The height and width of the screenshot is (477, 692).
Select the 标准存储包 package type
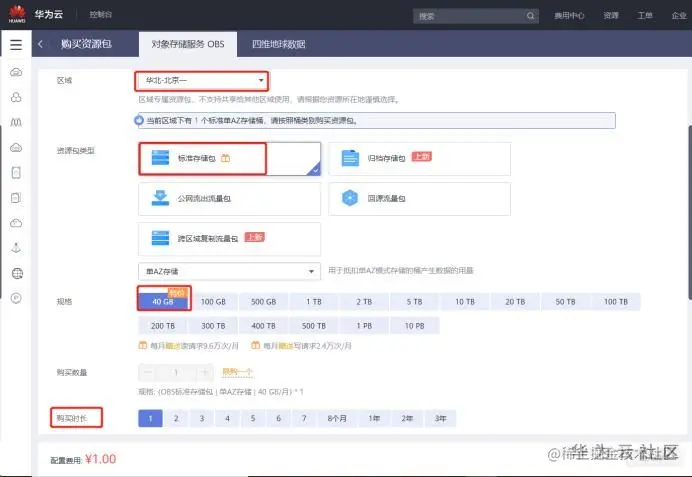pyautogui.click(x=229, y=159)
